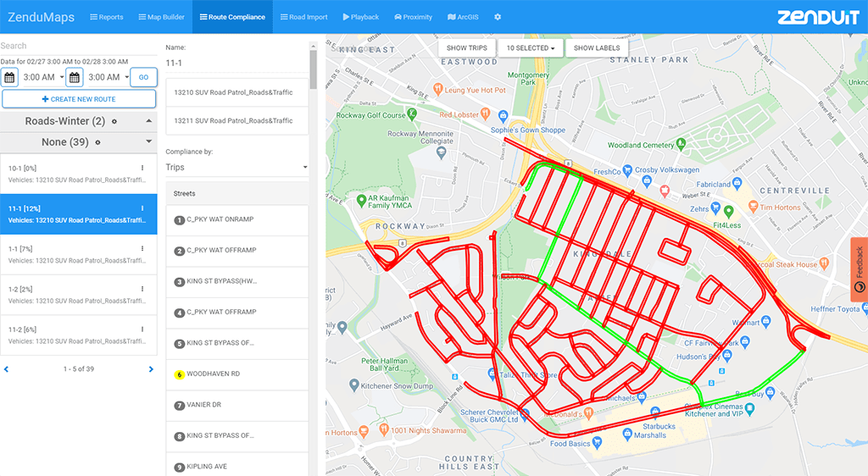This screenshot has width=868, height=476.
Task: Open options menu for route 11-1
Action: click(142, 208)
